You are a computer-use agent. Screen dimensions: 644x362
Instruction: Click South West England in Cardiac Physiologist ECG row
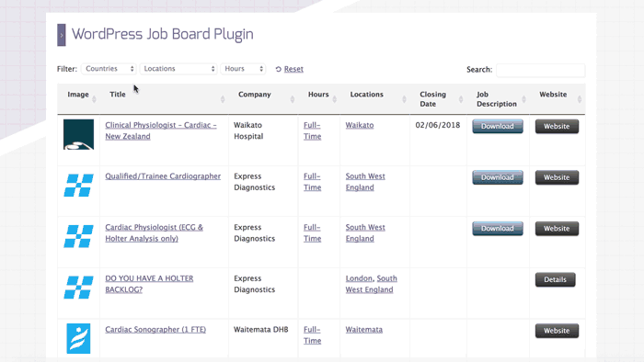coord(365,232)
